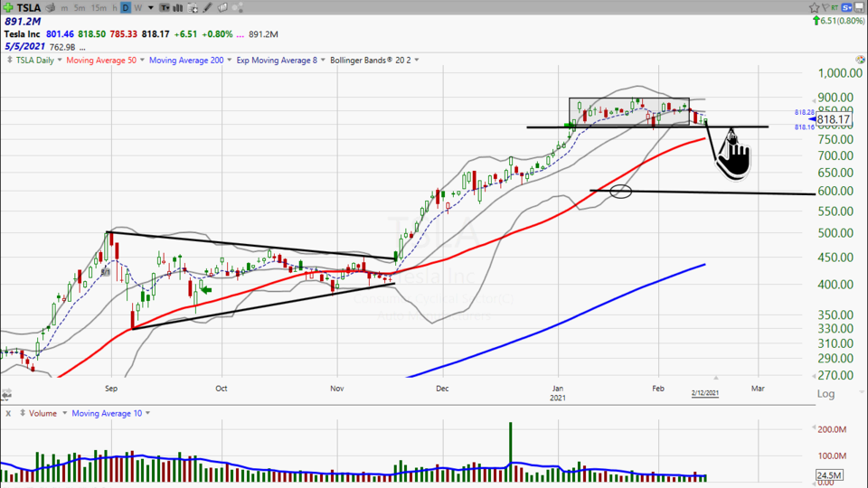868x488 pixels.
Task: Click the Tesla Inc company name
Action: click(x=22, y=33)
